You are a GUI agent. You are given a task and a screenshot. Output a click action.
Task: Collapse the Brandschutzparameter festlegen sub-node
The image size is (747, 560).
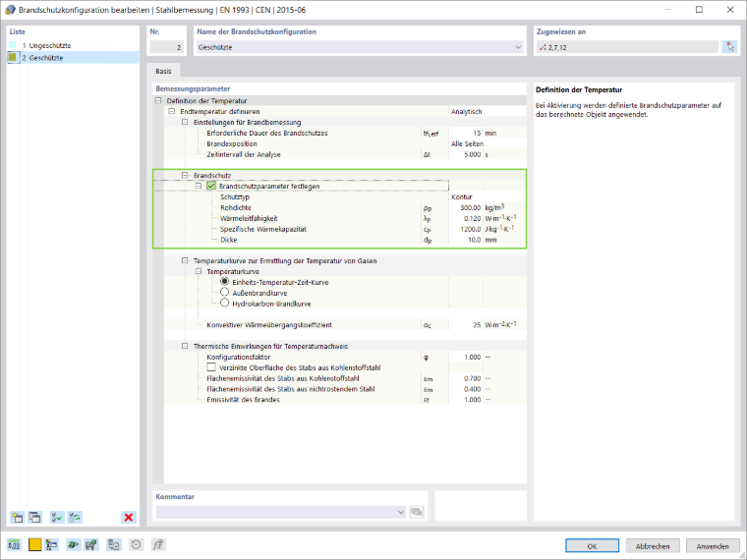tap(199, 186)
